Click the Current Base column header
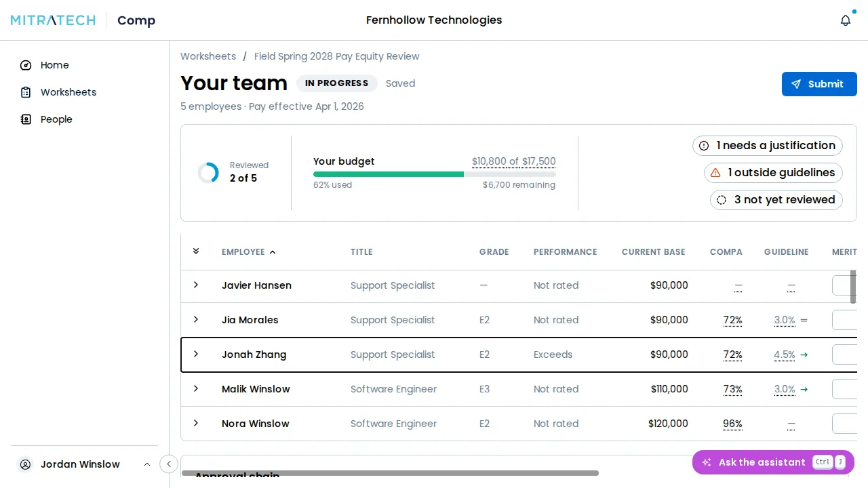The width and height of the screenshot is (868, 488). pos(653,252)
